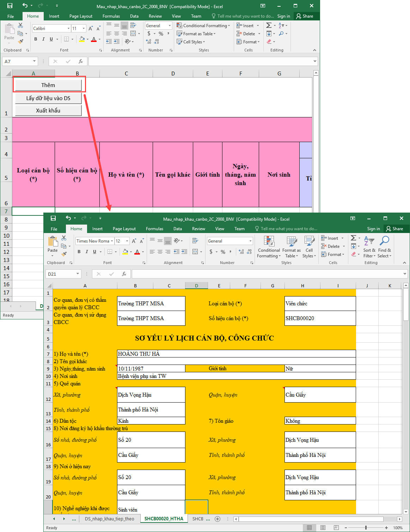The width and height of the screenshot is (410, 532).
Task: Toggle Bold in the Times New Roman ribbon
Action: point(79,252)
